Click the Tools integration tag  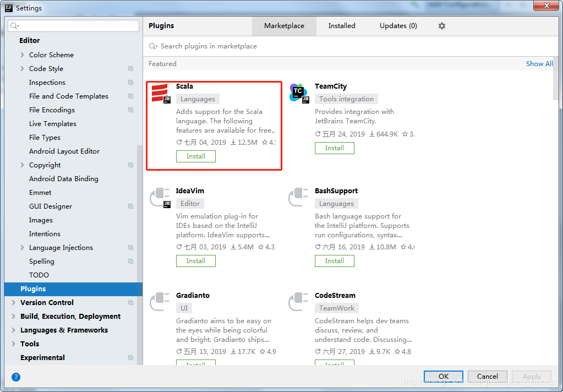tap(347, 99)
